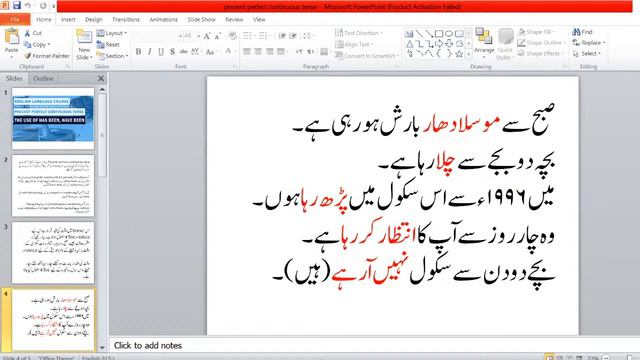Screen dimensions: 640x360
Task: Select slide 3 thumbnail
Action: [53, 253]
